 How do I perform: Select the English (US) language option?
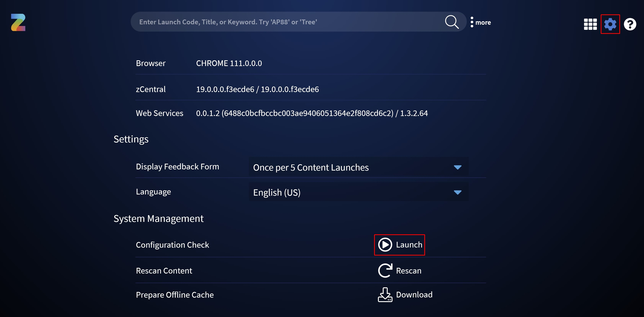276,192
